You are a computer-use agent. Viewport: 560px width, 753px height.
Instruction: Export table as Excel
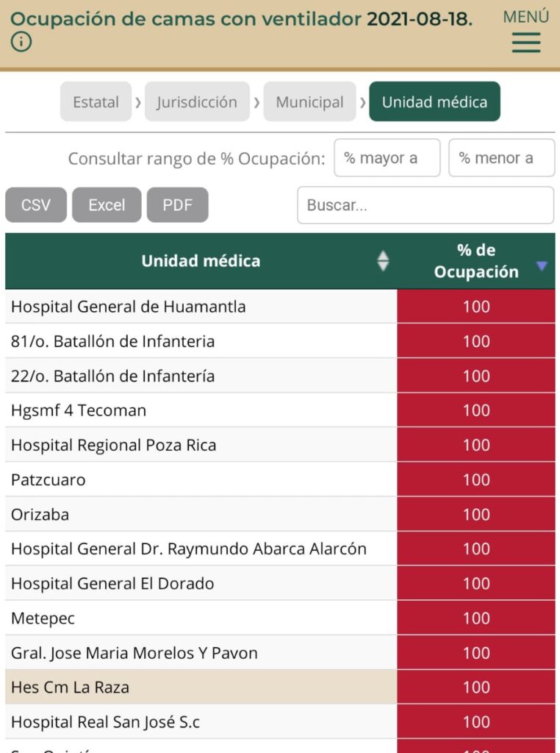(x=107, y=205)
